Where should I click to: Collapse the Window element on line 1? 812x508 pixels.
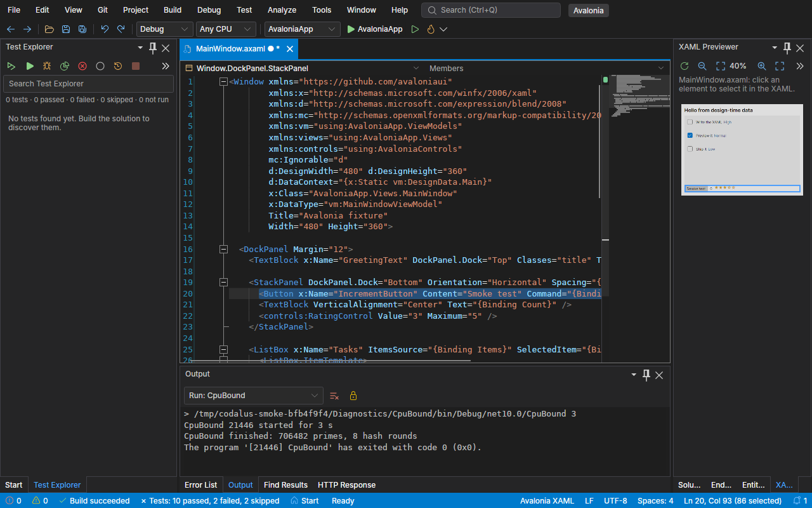click(x=223, y=82)
